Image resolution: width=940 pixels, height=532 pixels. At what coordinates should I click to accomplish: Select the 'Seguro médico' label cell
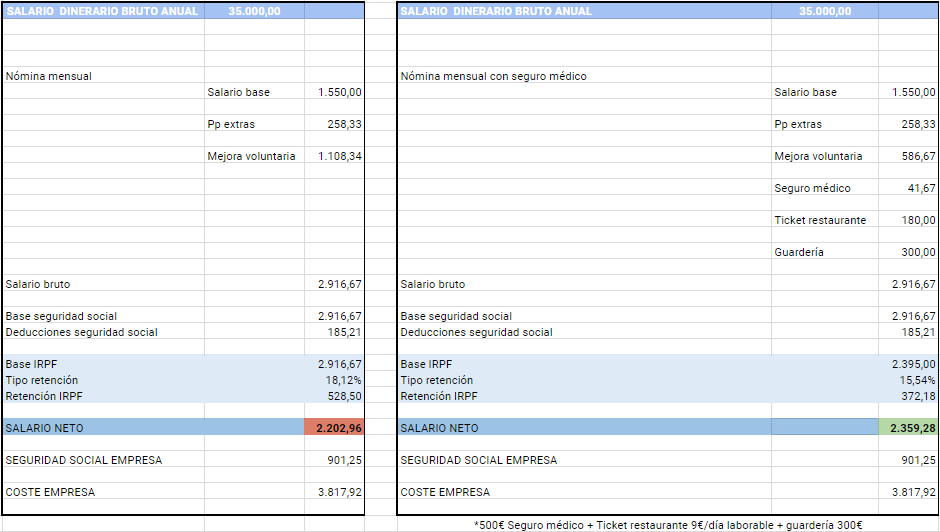(812, 188)
